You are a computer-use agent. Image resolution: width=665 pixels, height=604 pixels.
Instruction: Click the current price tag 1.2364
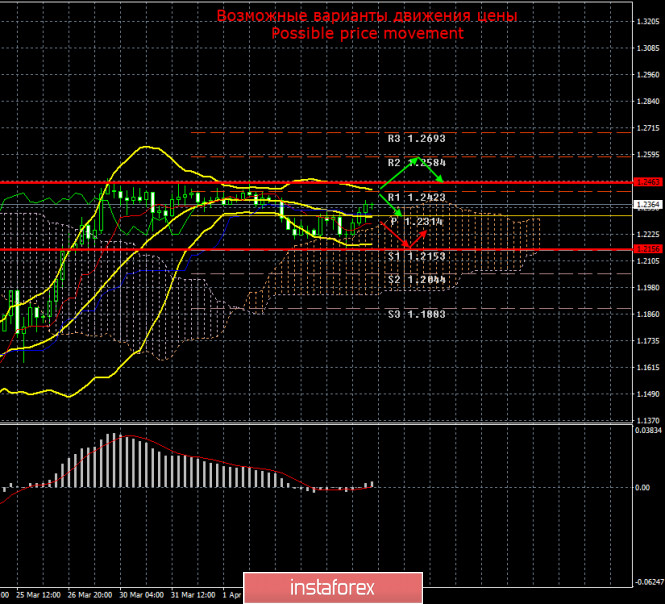648,205
